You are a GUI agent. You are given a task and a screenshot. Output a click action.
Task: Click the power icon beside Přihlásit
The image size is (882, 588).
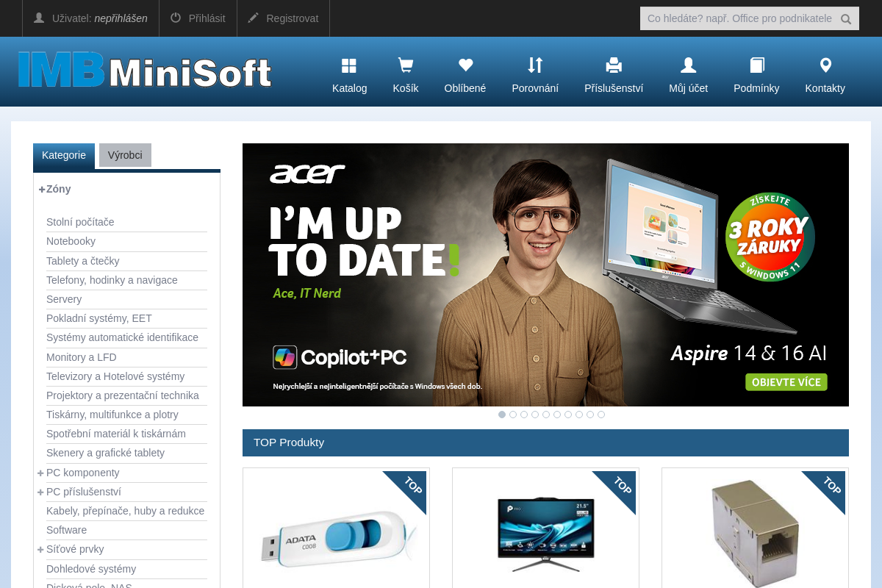click(x=176, y=18)
